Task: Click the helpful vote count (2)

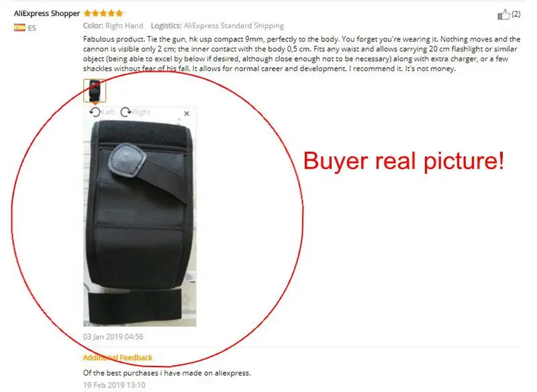Action: pyautogui.click(x=516, y=14)
